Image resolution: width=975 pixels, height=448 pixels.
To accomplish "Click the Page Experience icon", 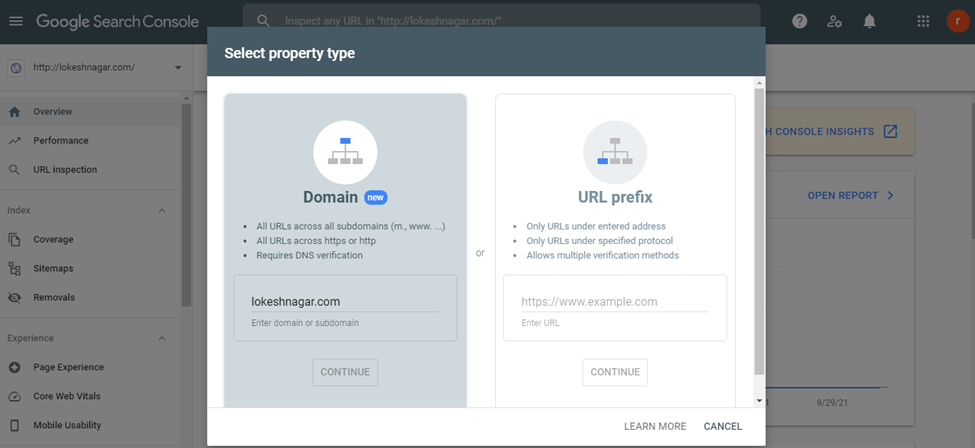I will pos(14,367).
